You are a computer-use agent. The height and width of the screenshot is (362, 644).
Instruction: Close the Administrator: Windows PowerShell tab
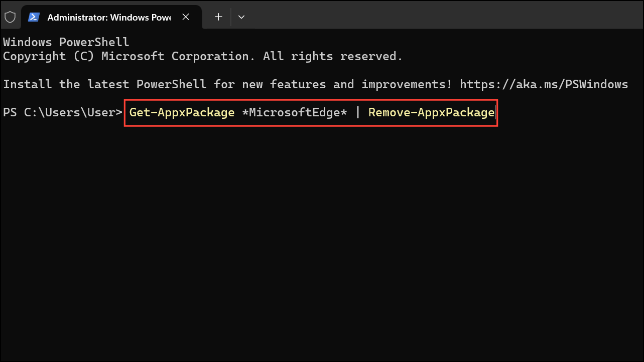pyautogui.click(x=185, y=17)
